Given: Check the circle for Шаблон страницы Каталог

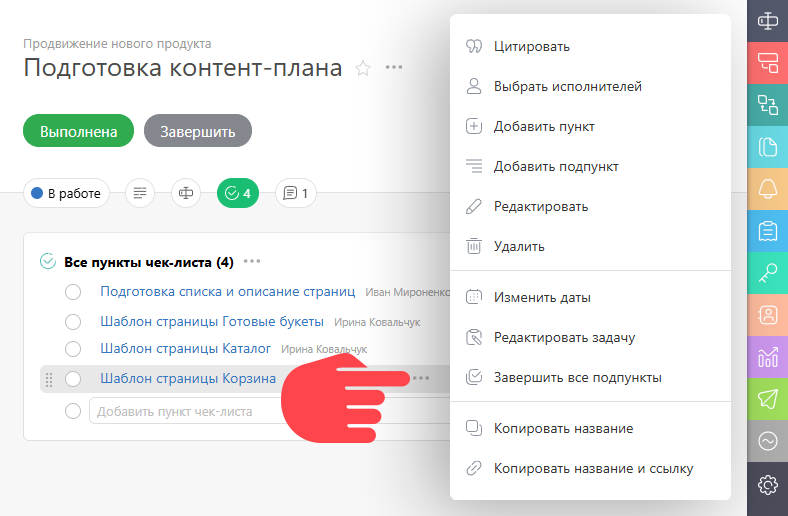Looking at the screenshot, I should 73,349.
